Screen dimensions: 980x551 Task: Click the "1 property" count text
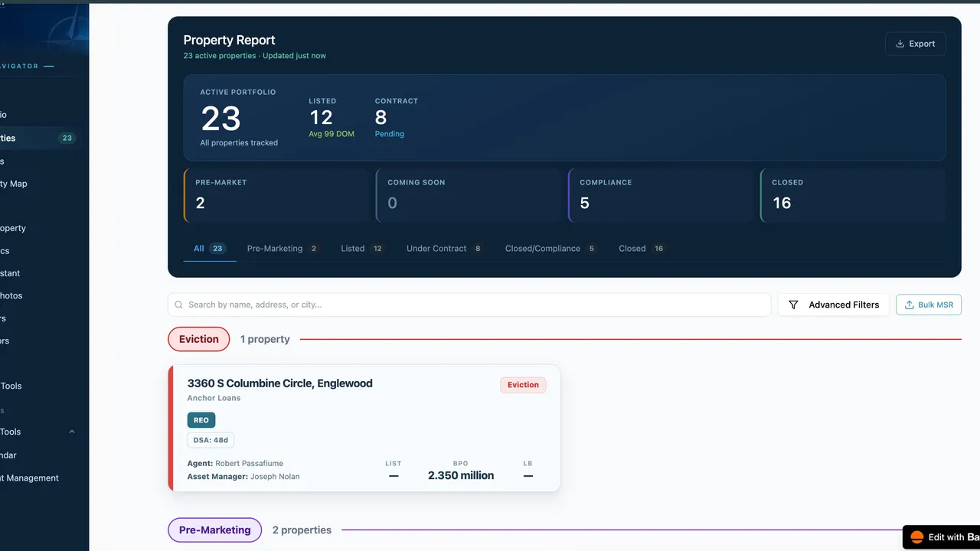pos(265,339)
